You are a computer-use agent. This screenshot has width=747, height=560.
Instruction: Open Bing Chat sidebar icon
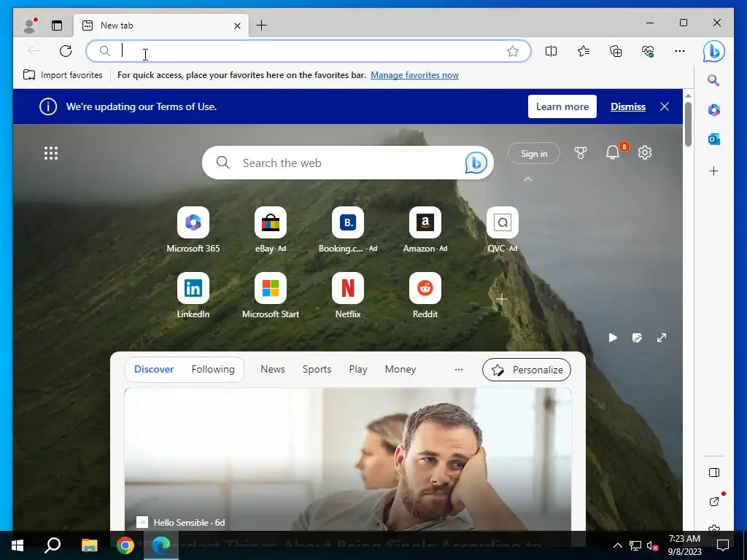click(713, 51)
